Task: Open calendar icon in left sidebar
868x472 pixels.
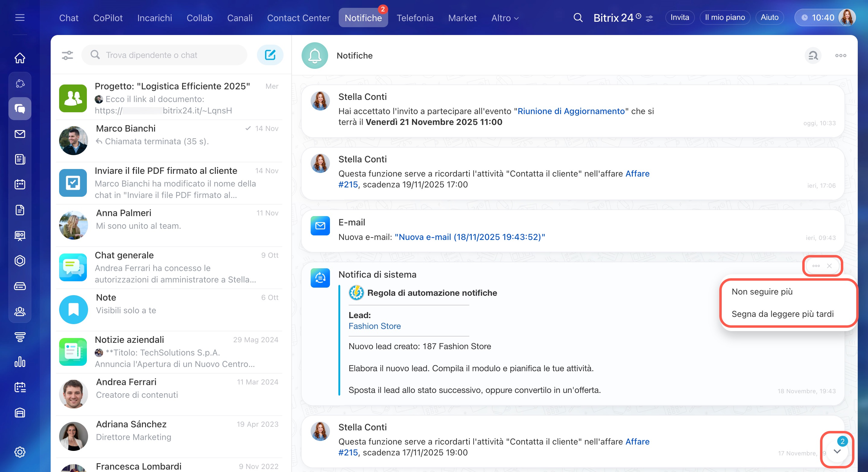Action: point(20,184)
